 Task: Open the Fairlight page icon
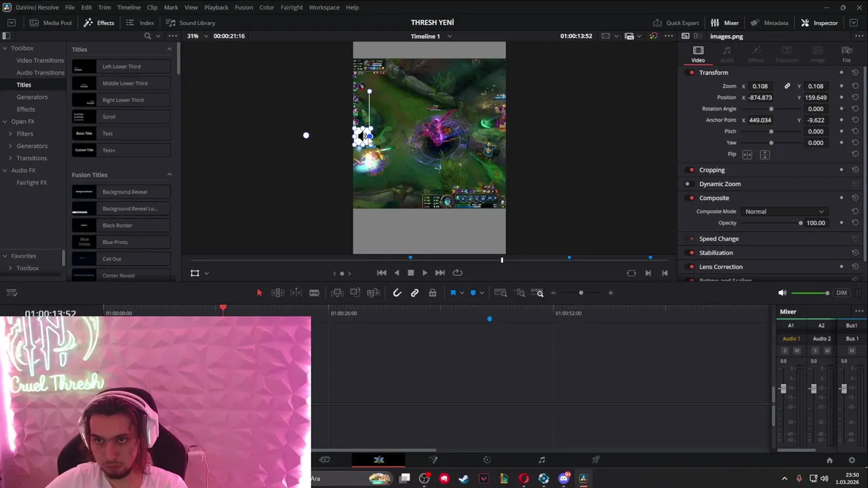point(541,460)
